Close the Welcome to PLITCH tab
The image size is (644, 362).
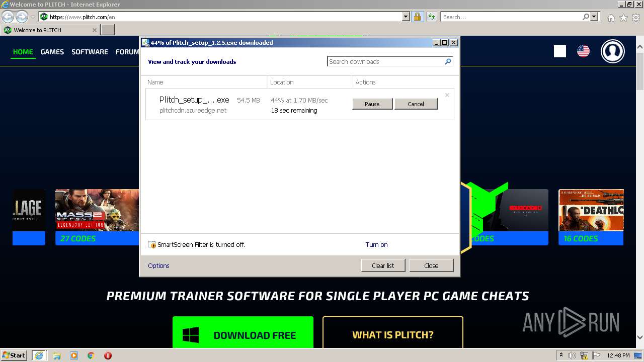(x=94, y=30)
